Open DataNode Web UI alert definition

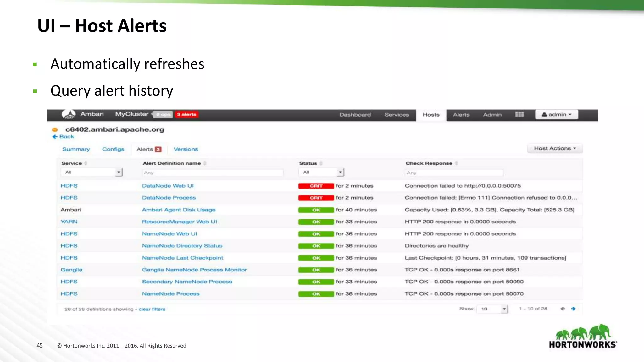168,186
